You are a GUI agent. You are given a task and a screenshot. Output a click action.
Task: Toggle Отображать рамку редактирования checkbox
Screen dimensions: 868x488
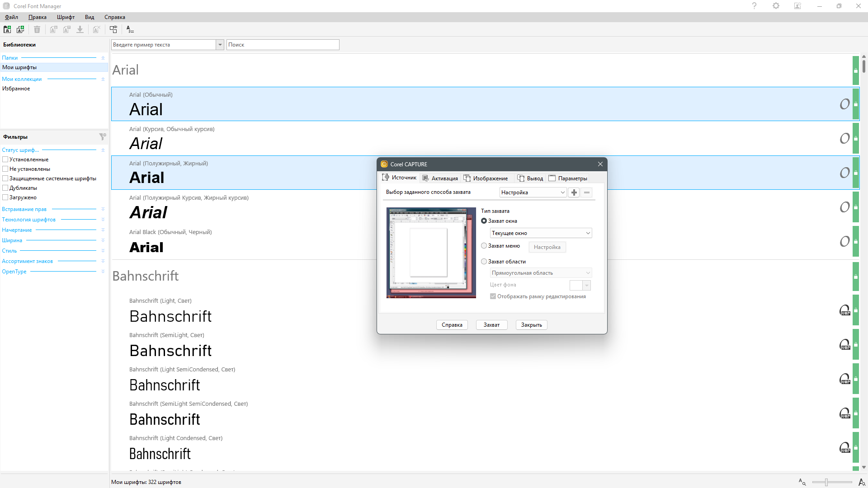[x=493, y=296]
